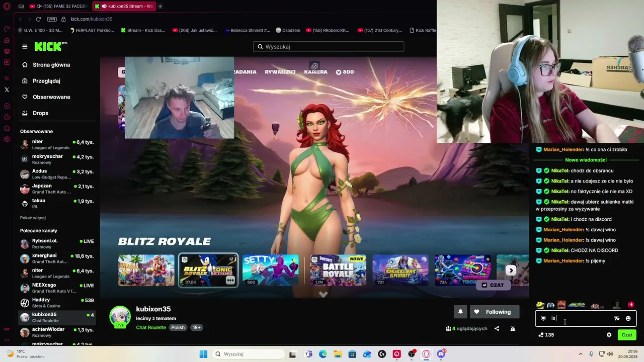Screen dimensions: 644x362
Task: Open the in-game CZAT button
Action: click(493, 285)
